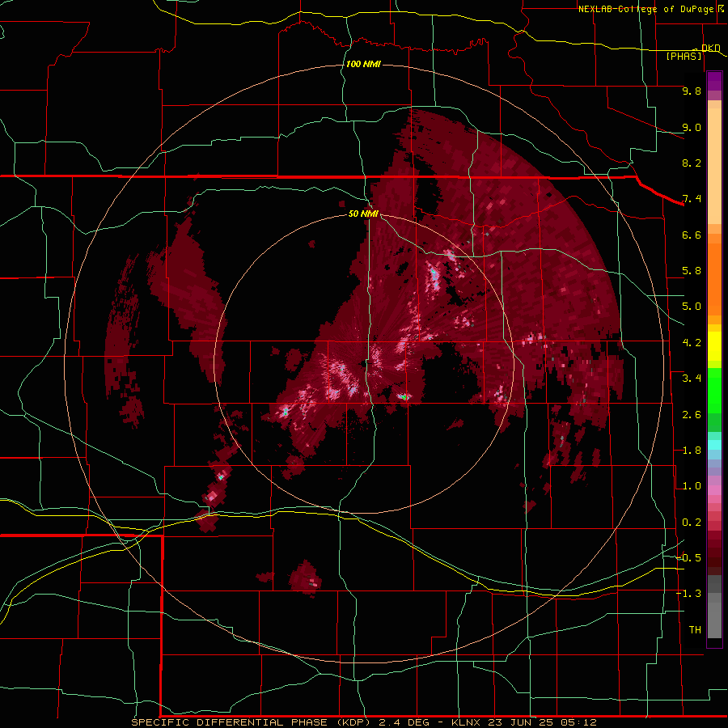Click the 3.4 value on the scale
Screen dimensions: 728x728
(x=692, y=379)
